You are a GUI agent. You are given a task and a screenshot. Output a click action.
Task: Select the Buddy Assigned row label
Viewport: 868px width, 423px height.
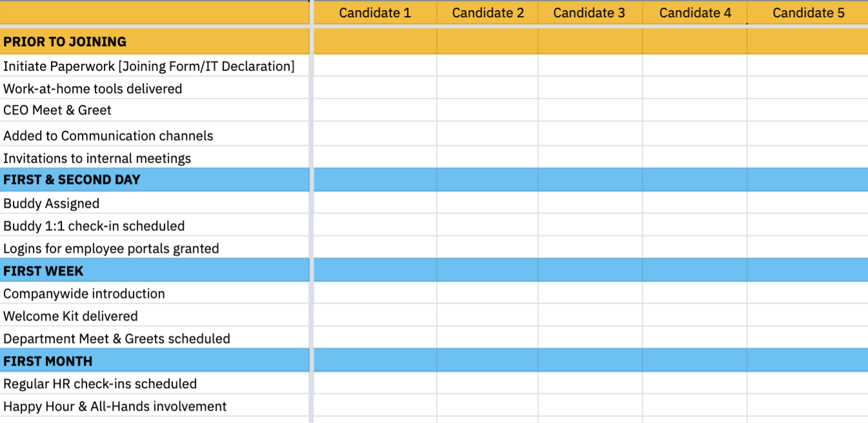tap(52, 204)
